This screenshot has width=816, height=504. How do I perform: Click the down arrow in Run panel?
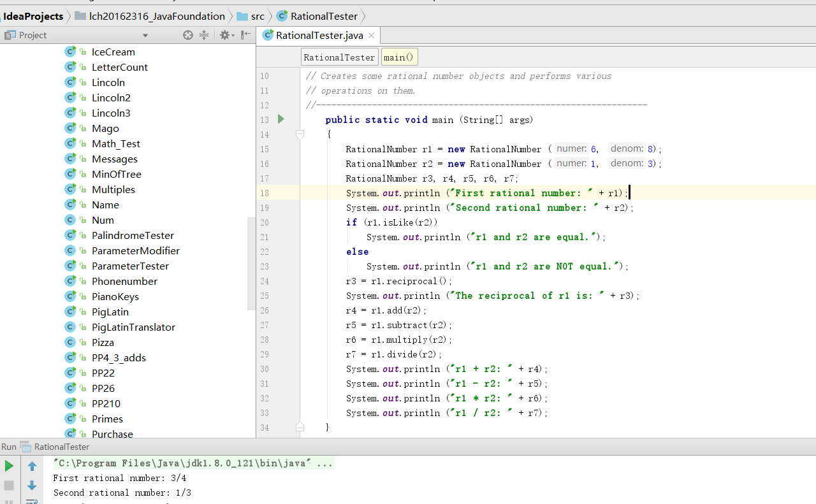(x=32, y=486)
